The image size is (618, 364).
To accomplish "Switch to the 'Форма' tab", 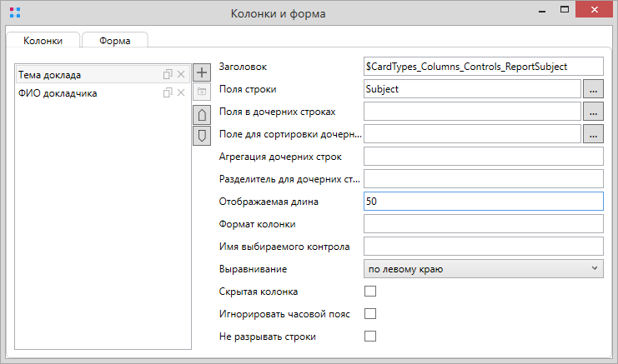I will click(x=115, y=41).
